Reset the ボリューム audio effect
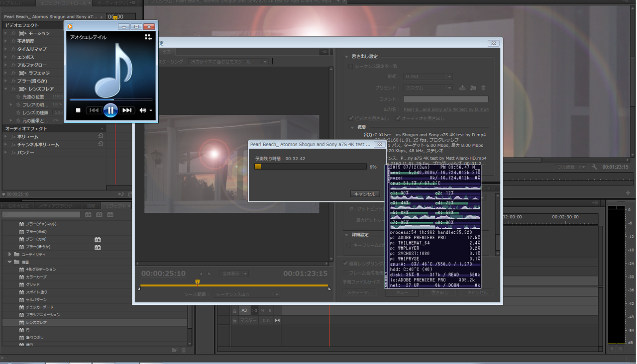The image size is (637, 364). coord(101,136)
